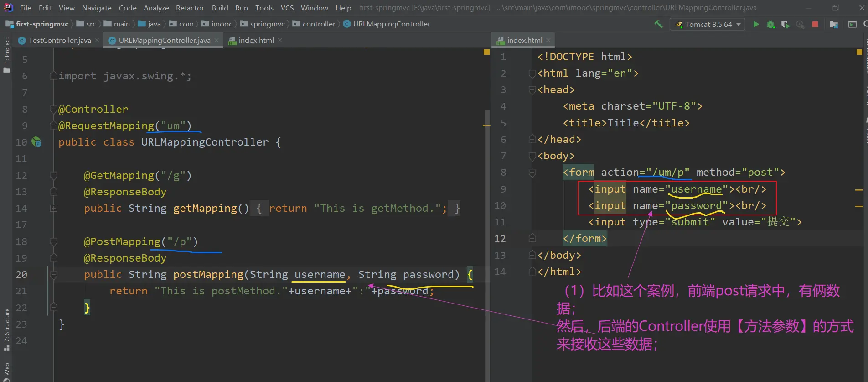The width and height of the screenshot is (868, 382).
Task: Expand the folded getMapping method body
Action: (53, 209)
